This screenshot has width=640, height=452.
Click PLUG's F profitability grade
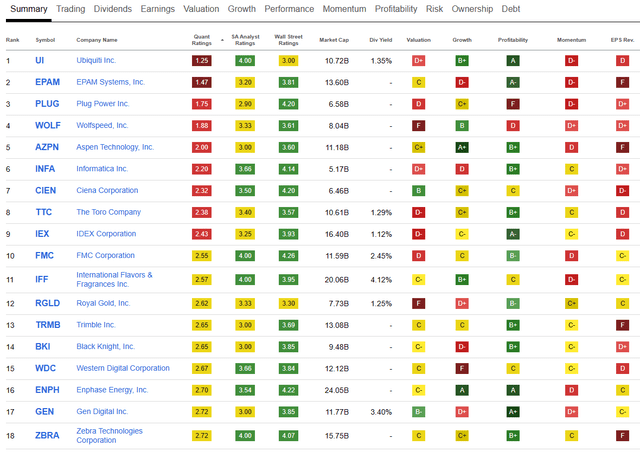513,104
